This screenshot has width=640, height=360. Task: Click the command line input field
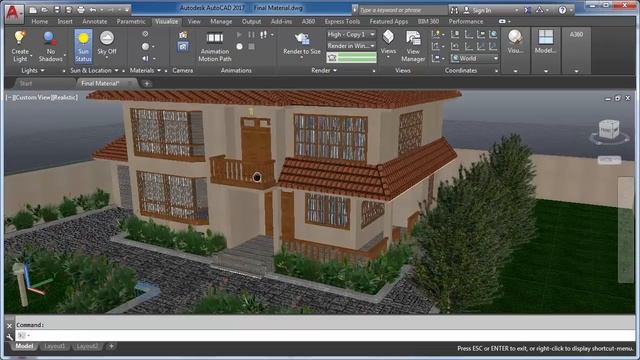(325, 336)
